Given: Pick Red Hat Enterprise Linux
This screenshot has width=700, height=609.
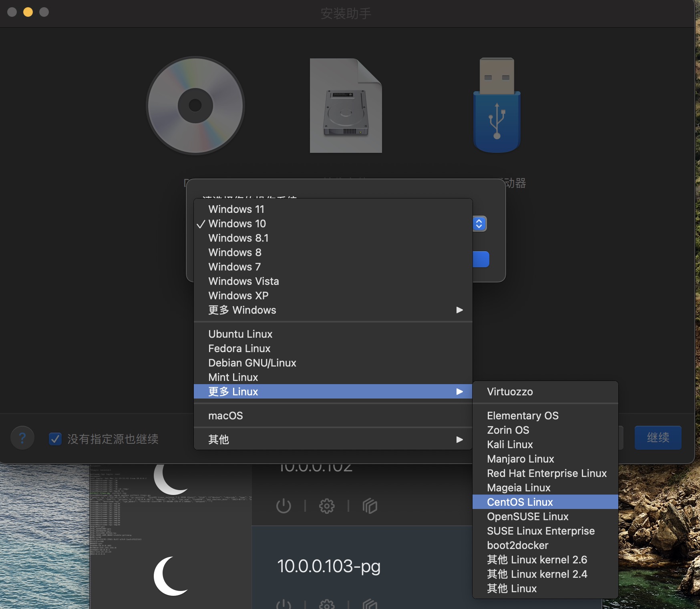Looking at the screenshot, I should coord(545,473).
